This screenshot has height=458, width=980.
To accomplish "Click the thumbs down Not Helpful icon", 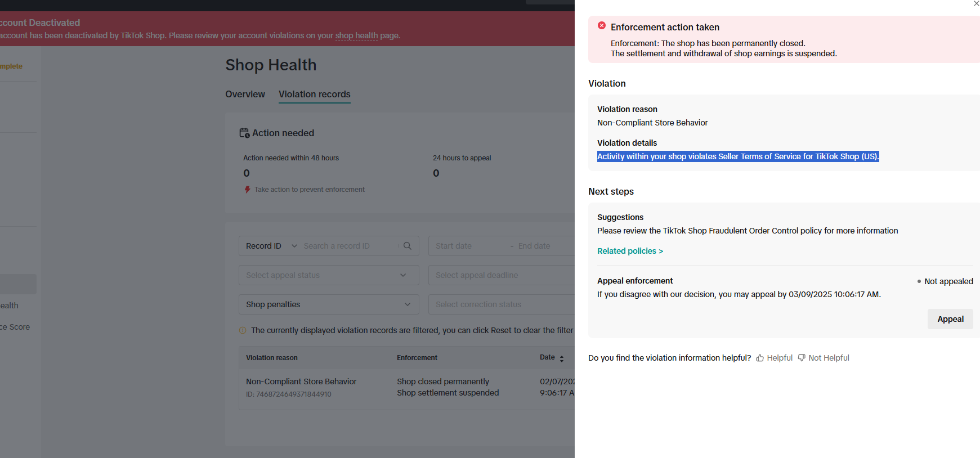I will coord(802,358).
